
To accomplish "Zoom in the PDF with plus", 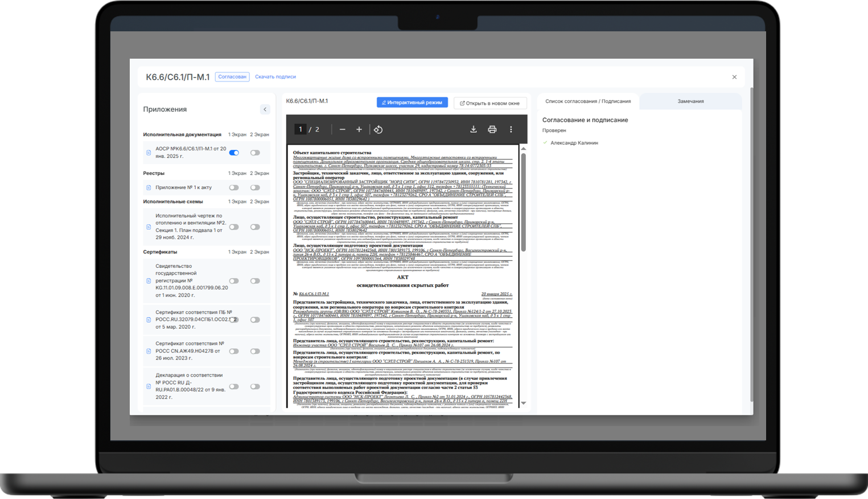I will 359,129.
